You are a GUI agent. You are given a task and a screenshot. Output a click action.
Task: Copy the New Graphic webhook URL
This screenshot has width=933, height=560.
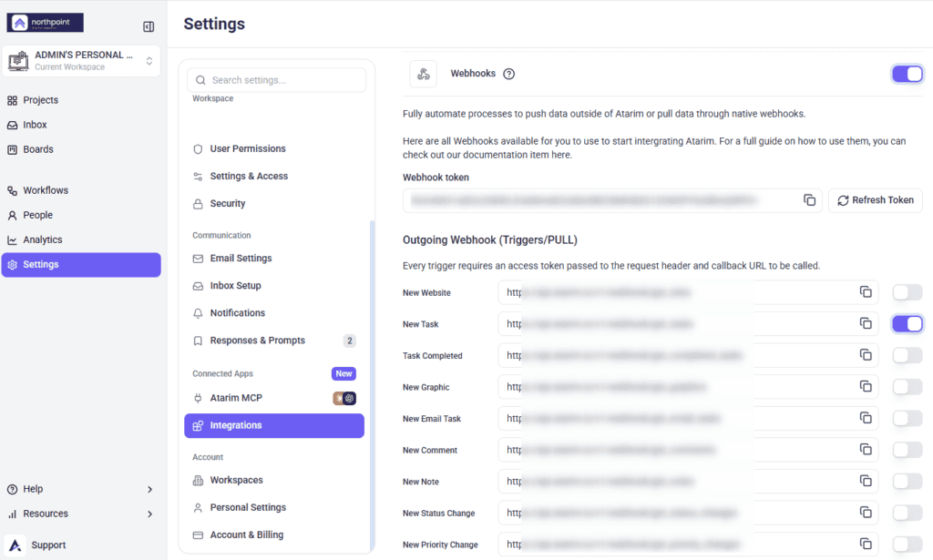pos(866,386)
